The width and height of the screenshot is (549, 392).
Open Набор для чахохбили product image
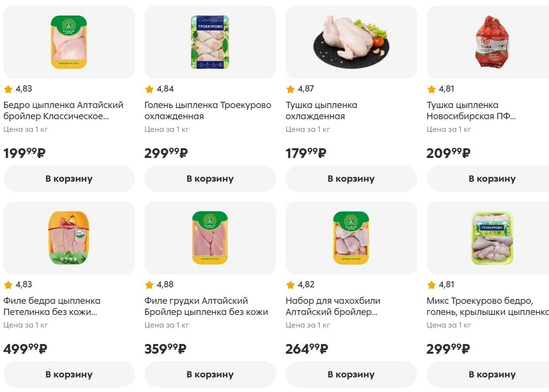[x=351, y=238]
